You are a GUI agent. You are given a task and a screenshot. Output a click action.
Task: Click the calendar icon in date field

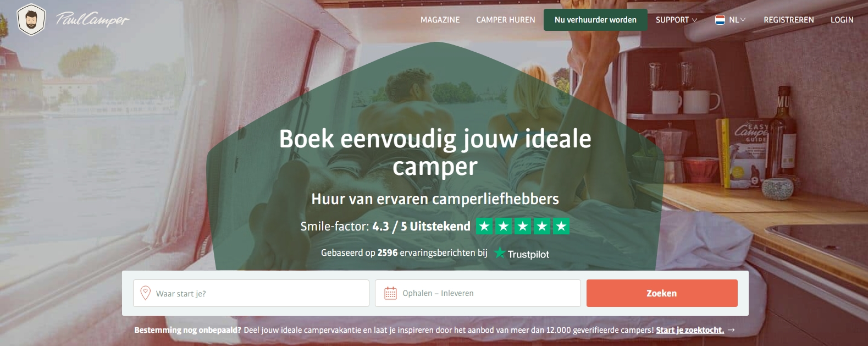pyautogui.click(x=390, y=293)
